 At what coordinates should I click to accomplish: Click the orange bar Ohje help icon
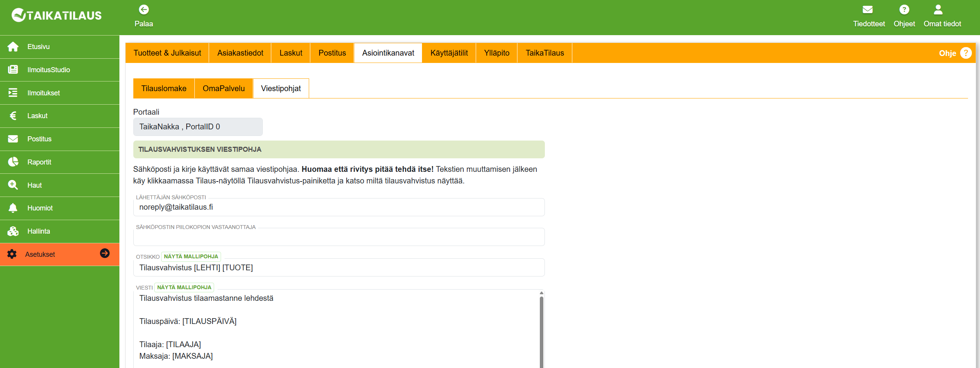tap(966, 53)
